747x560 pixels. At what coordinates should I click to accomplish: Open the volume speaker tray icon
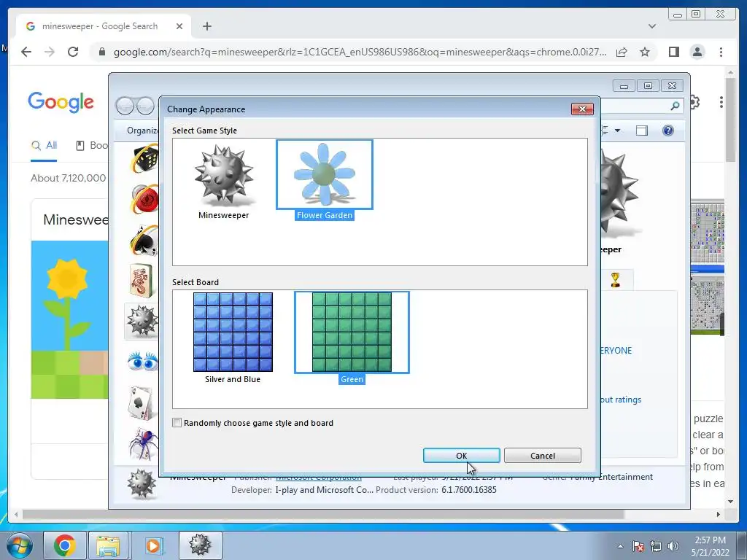pyautogui.click(x=673, y=546)
